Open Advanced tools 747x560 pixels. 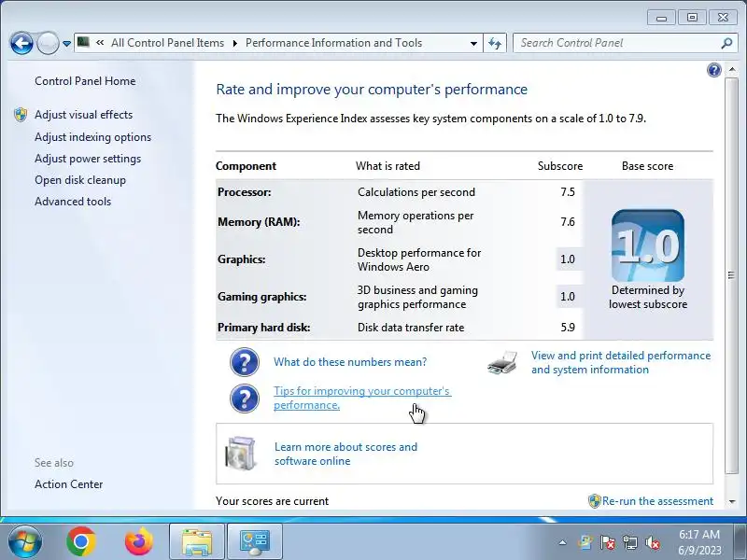tap(73, 202)
